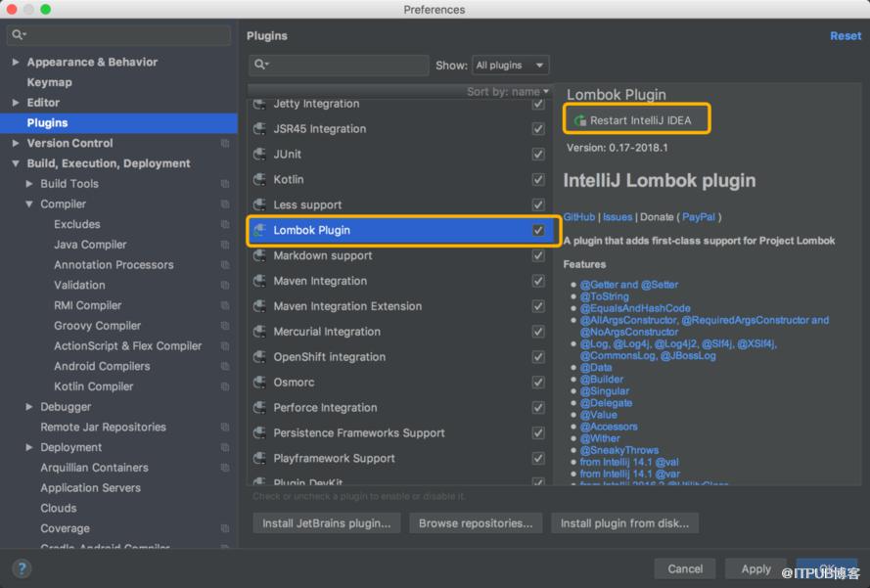870x588 pixels.
Task: Open Application Servers settings
Action: coord(90,487)
